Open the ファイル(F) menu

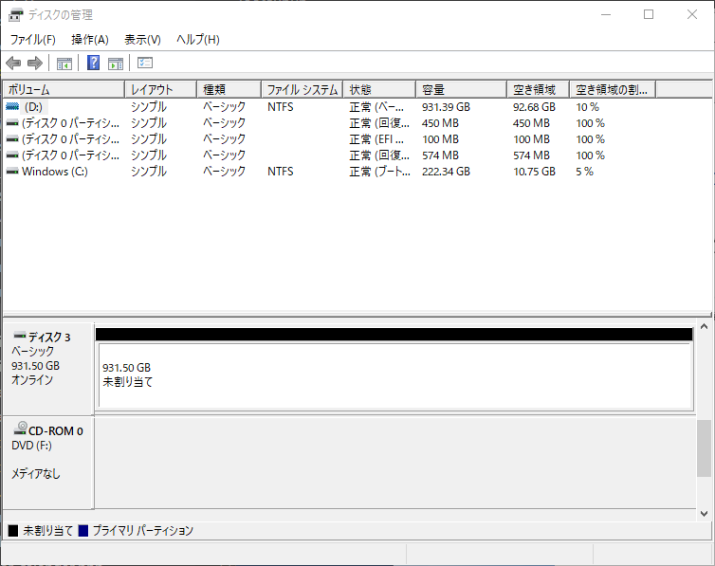pyautogui.click(x=33, y=39)
